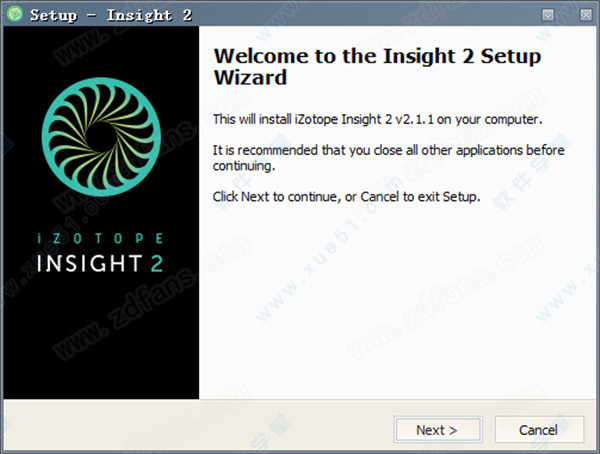The width and height of the screenshot is (600, 454).
Task: Click the teal iZOTOPE brand text
Action: 100,238
